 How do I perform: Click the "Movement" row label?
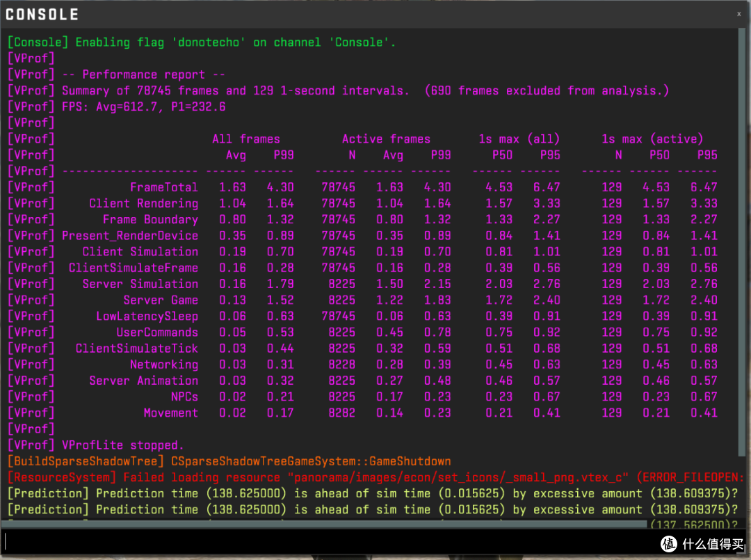(171, 413)
